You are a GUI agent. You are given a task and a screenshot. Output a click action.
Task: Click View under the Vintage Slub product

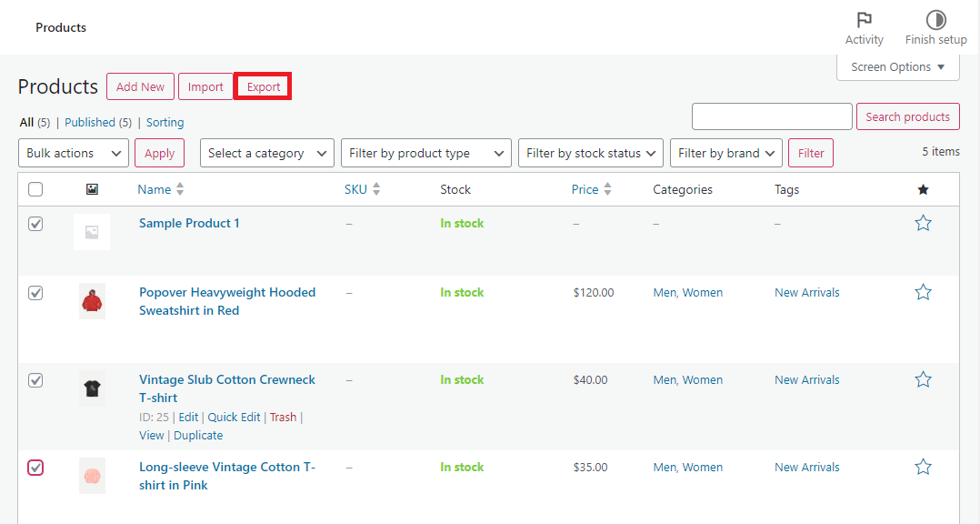151,435
